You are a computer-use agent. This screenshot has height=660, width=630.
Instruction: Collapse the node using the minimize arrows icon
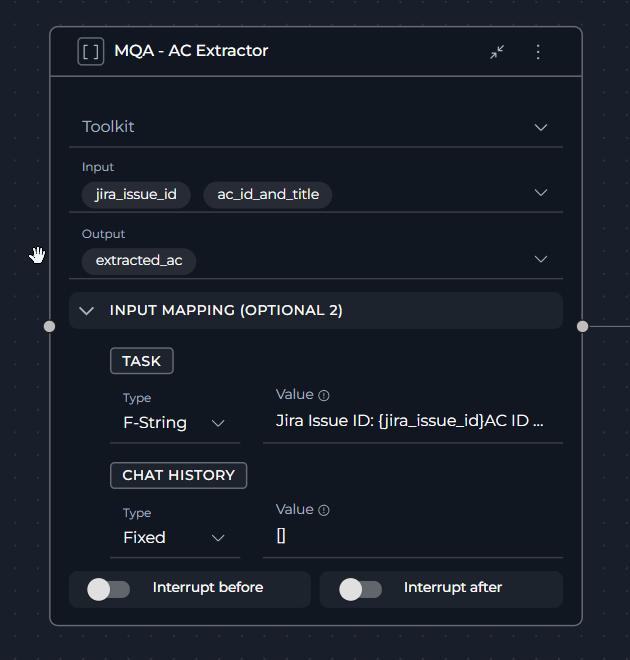(497, 52)
